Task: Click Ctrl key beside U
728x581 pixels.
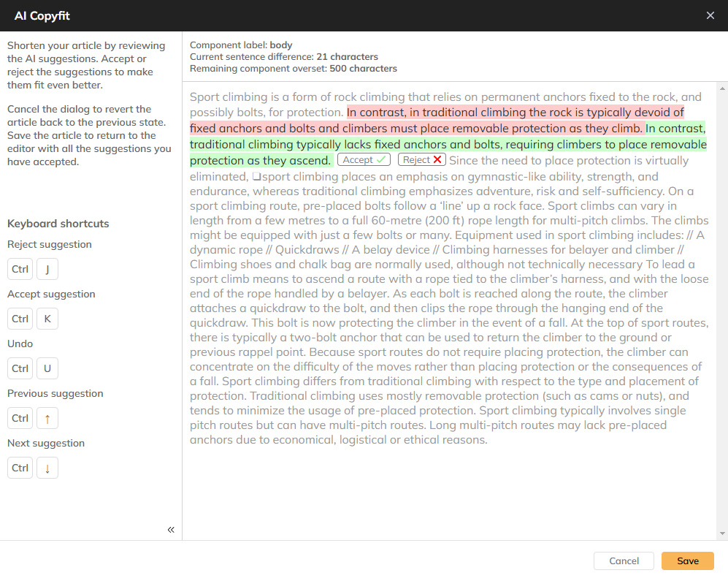Action: 20,368
